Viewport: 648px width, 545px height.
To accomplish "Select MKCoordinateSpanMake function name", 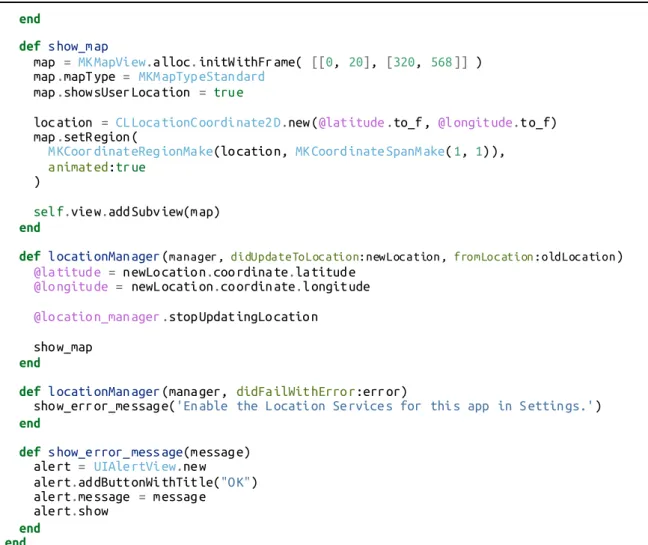I will pyautogui.click(x=370, y=152).
